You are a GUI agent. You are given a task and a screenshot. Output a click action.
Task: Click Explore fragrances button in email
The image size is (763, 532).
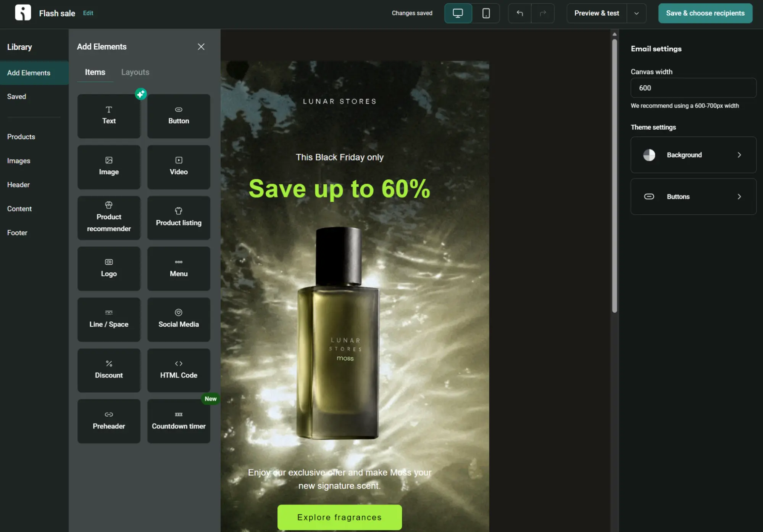pos(339,517)
